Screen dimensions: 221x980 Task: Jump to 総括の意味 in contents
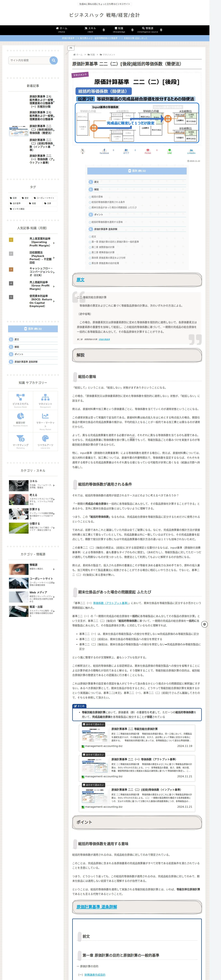point(97,197)
